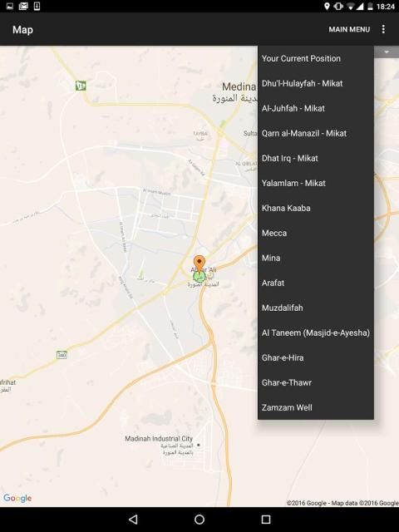Viewport: 399px width, 532px height.
Task: Open the MAIN MENU button
Action: coord(349,30)
